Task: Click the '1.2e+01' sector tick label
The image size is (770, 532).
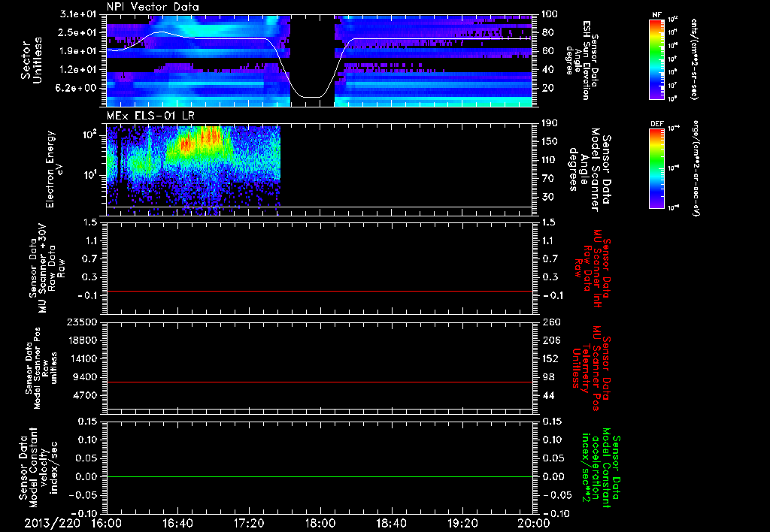Action: click(x=78, y=70)
